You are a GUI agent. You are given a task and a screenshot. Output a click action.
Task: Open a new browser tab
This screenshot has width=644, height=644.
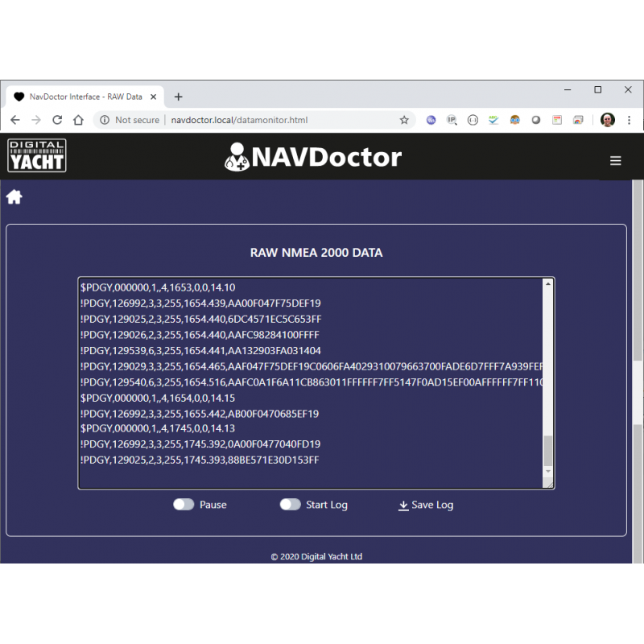click(178, 97)
